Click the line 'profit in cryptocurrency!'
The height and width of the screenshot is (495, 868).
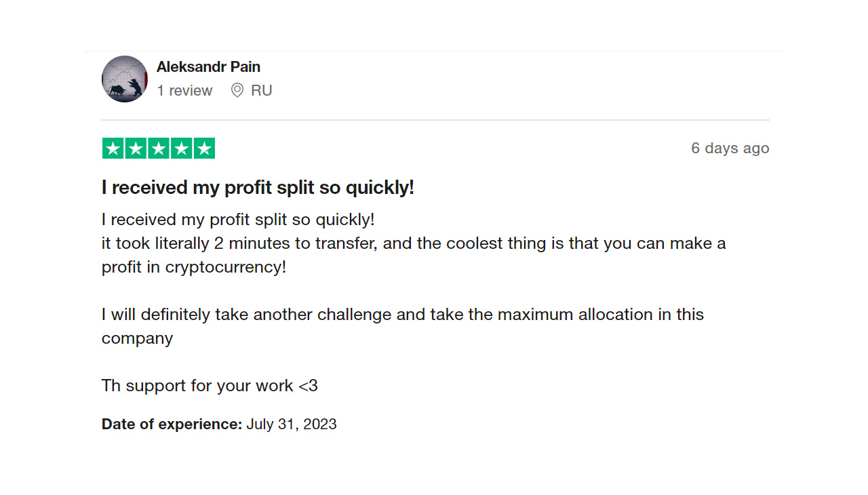pyautogui.click(x=194, y=267)
